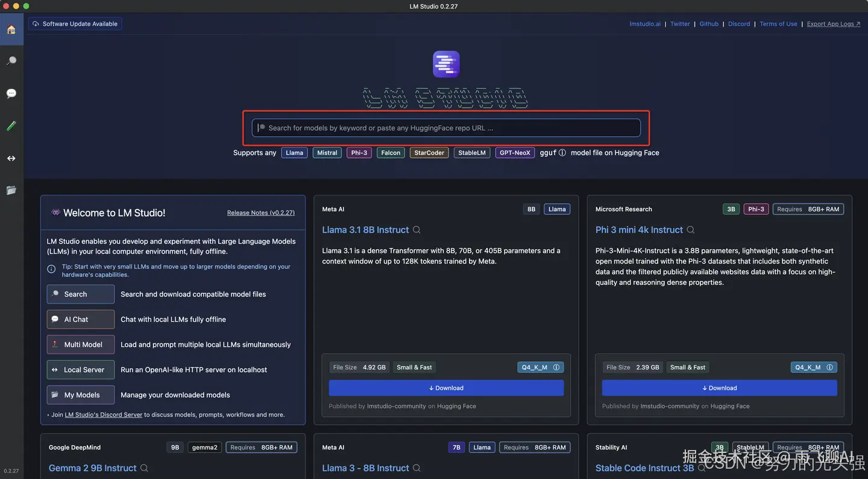Select the Llama architecture tag under search

[294, 153]
